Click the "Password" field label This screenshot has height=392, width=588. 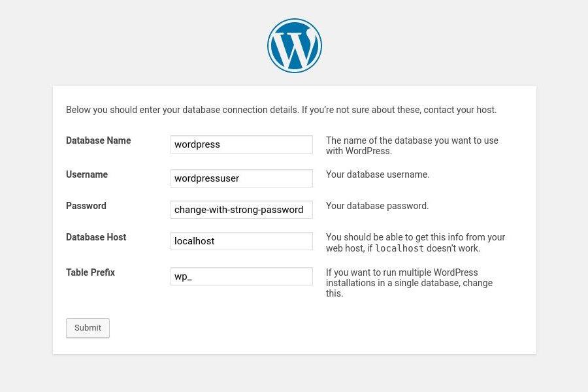[86, 206]
